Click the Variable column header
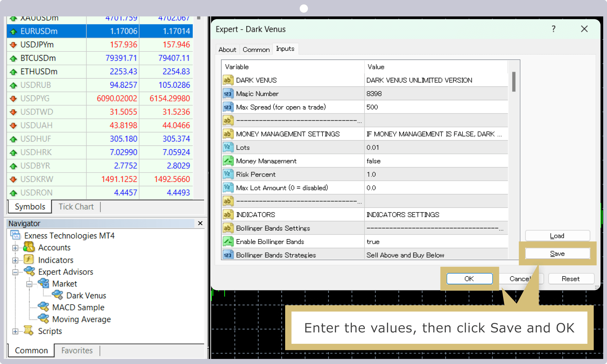 (x=293, y=67)
